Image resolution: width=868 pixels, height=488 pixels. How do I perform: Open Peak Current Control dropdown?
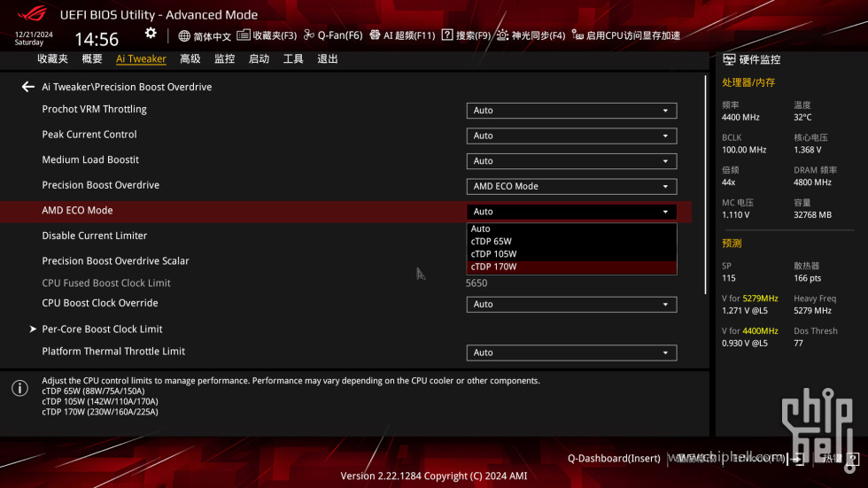pos(571,136)
